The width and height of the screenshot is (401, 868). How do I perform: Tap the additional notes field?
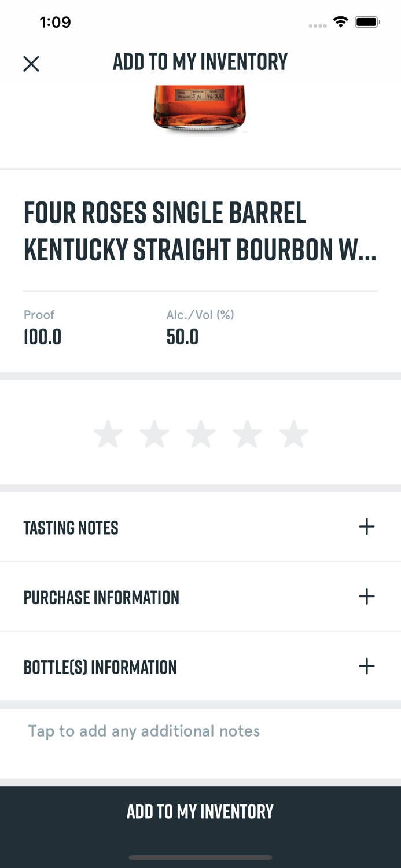(144, 731)
